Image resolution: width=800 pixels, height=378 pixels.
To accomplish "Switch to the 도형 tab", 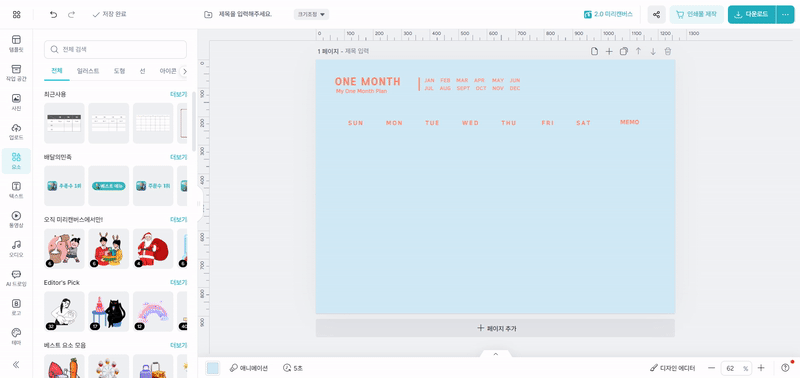I will (x=119, y=71).
